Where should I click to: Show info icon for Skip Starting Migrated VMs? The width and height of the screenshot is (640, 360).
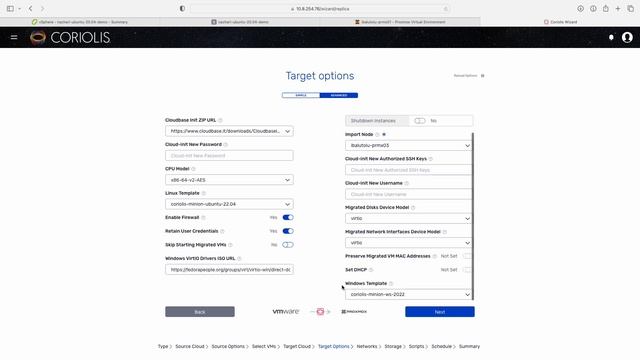pos(230,245)
